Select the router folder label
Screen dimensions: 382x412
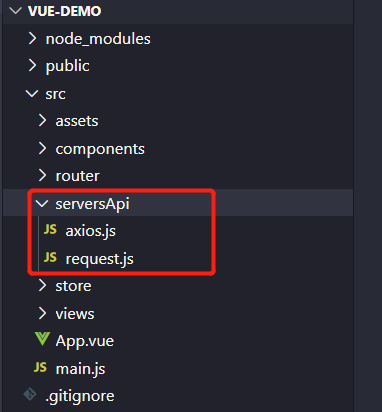pyautogui.click(x=77, y=176)
